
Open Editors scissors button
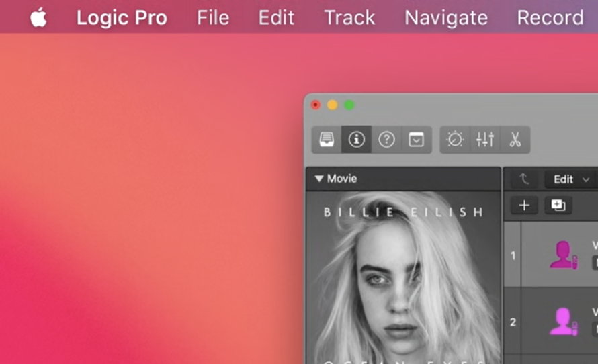tap(515, 140)
